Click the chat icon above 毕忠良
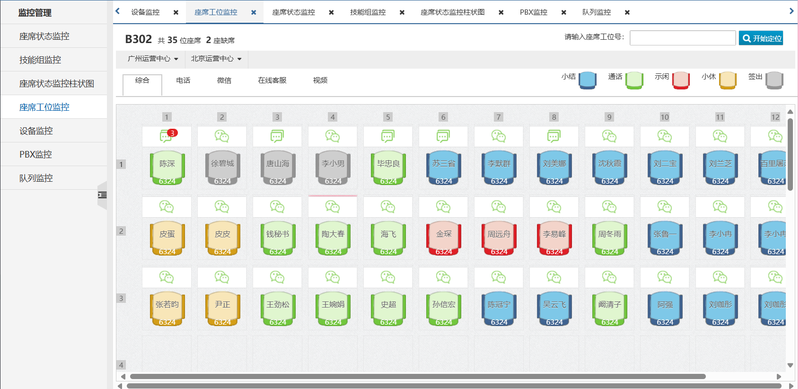 coord(388,136)
